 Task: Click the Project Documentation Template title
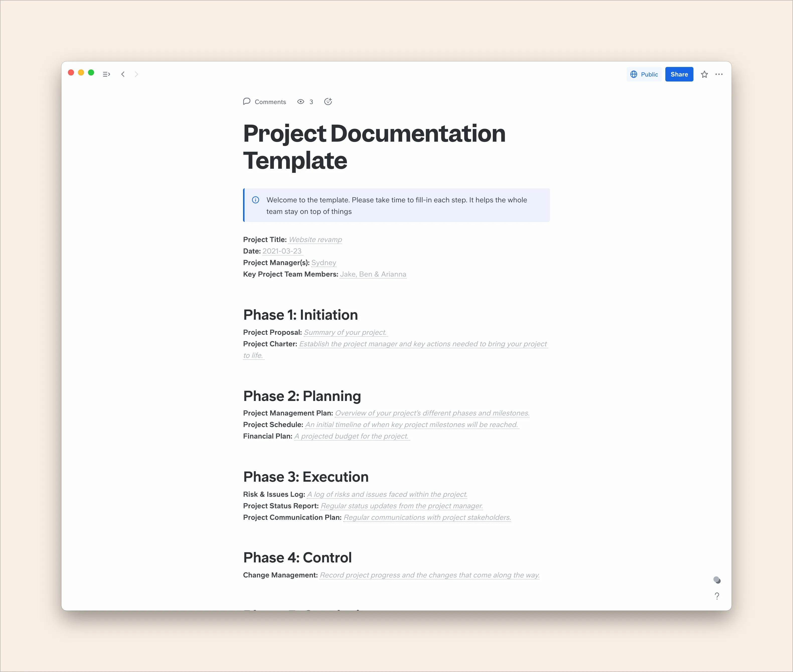pos(374,147)
